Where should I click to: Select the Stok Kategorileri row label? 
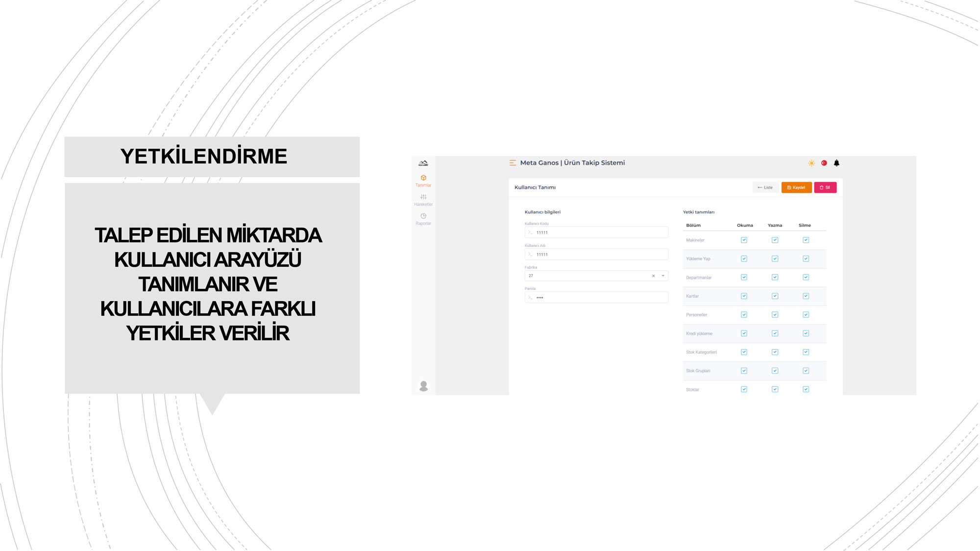[701, 352]
